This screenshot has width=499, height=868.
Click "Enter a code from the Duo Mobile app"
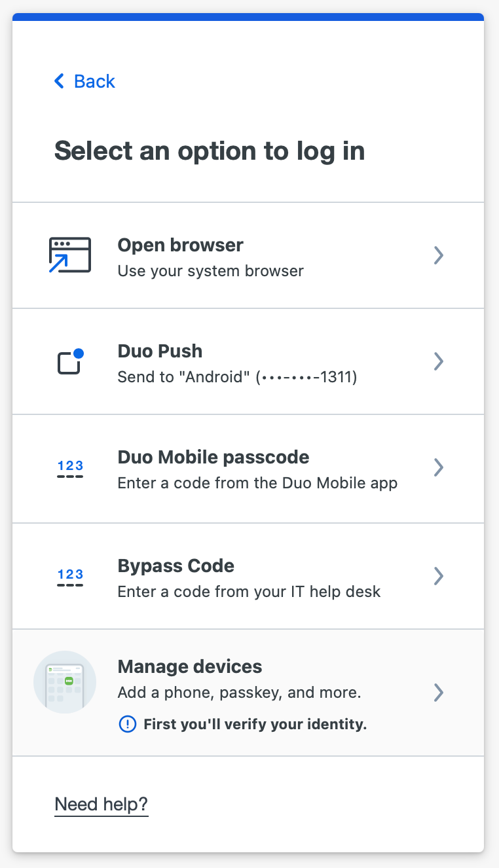click(x=257, y=484)
